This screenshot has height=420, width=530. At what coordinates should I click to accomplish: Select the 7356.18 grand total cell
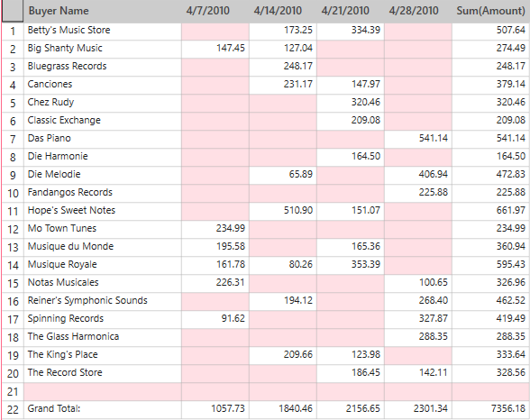point(490,409)
